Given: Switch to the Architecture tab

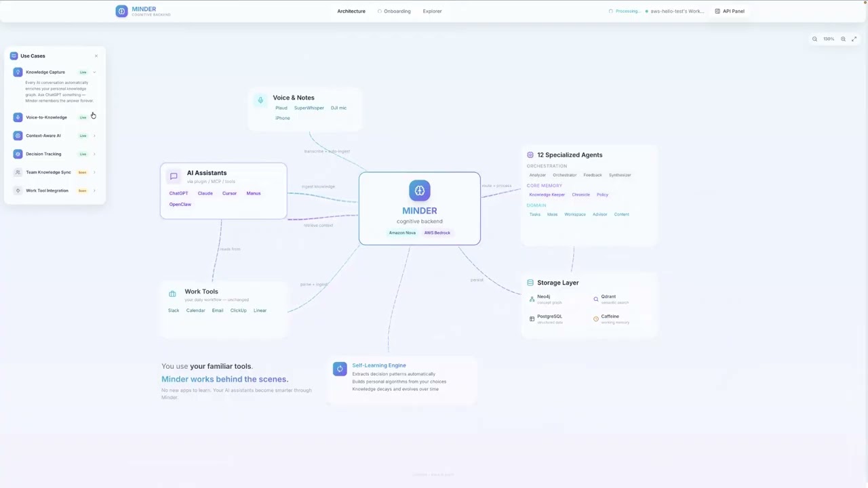Looking at the screenshot, I should point(351,11).
